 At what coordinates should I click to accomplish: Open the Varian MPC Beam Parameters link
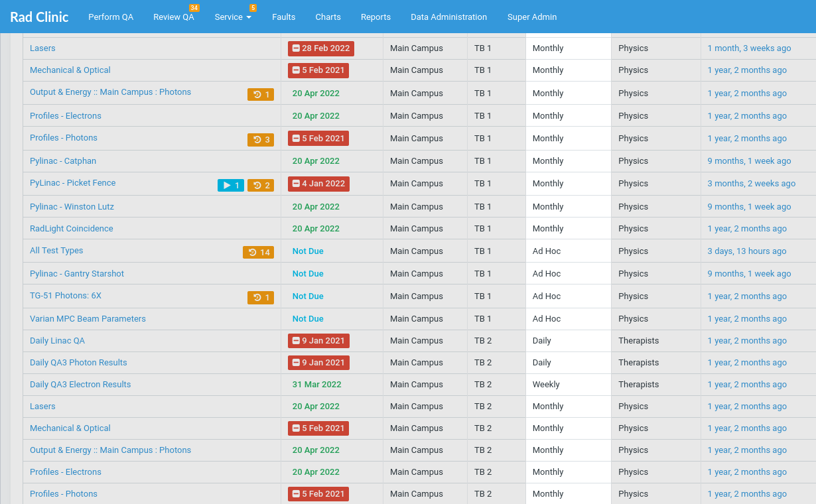click(x=88, y=318)
